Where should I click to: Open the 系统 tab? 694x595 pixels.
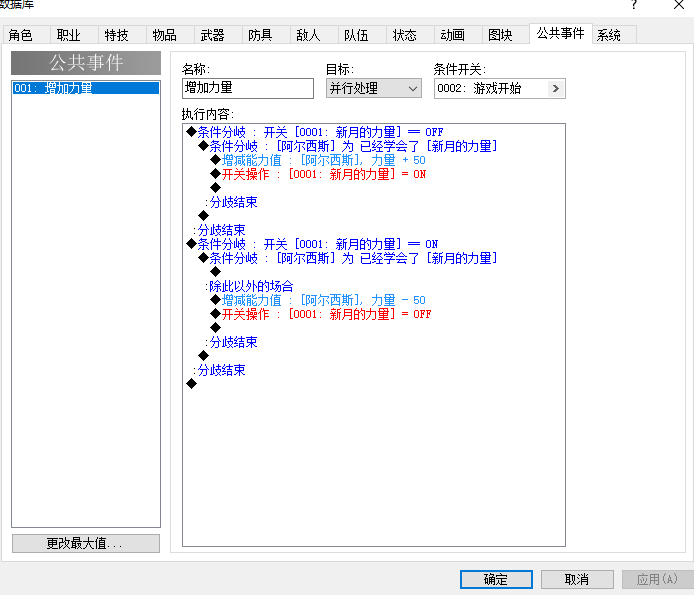(614, 35)
